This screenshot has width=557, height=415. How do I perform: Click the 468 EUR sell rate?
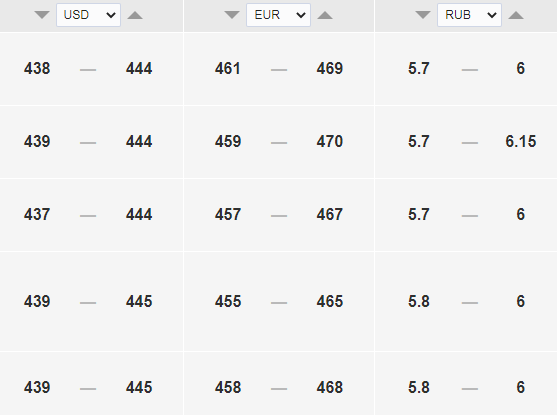click(x=330, y=387)
